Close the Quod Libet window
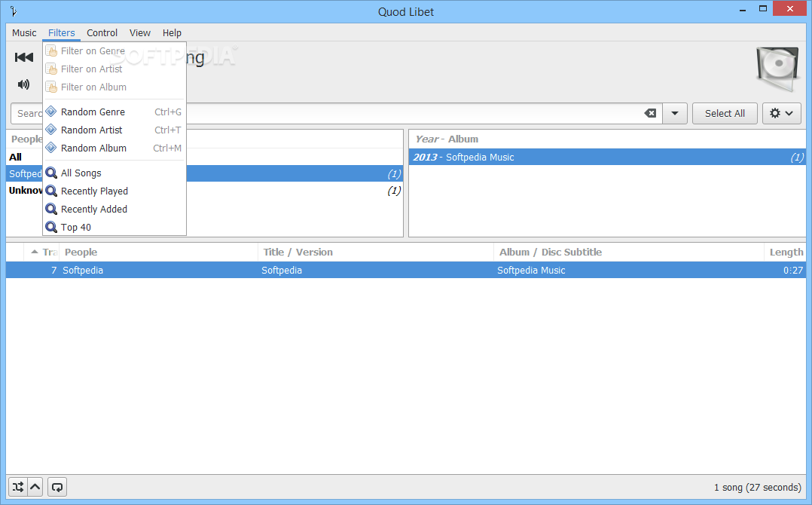 click(x=789, y=9)
